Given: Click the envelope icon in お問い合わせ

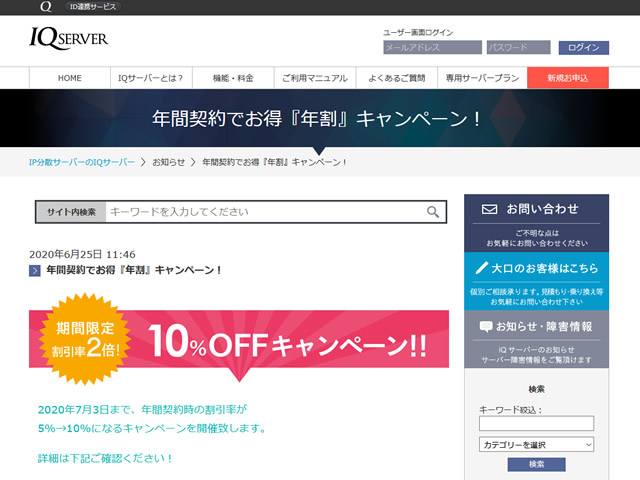Looking at the screenshot, I should pos(489,209).
